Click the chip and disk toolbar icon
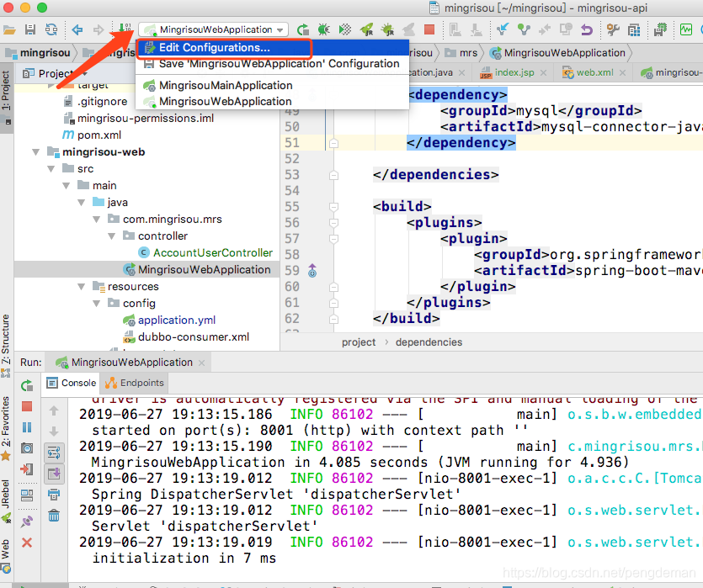Image resolution: width=703 pixels, height=588 pixels. coord(660,30)
